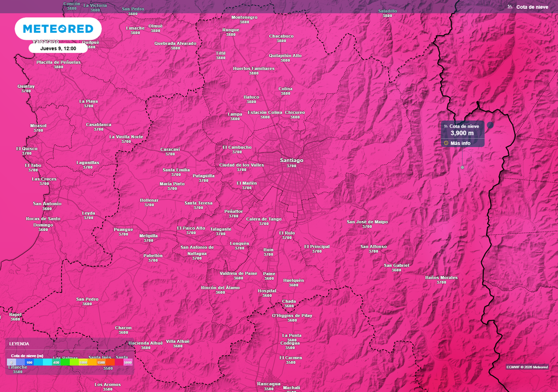
Task: Click the Montenegro label
Action: pos(244,17)
